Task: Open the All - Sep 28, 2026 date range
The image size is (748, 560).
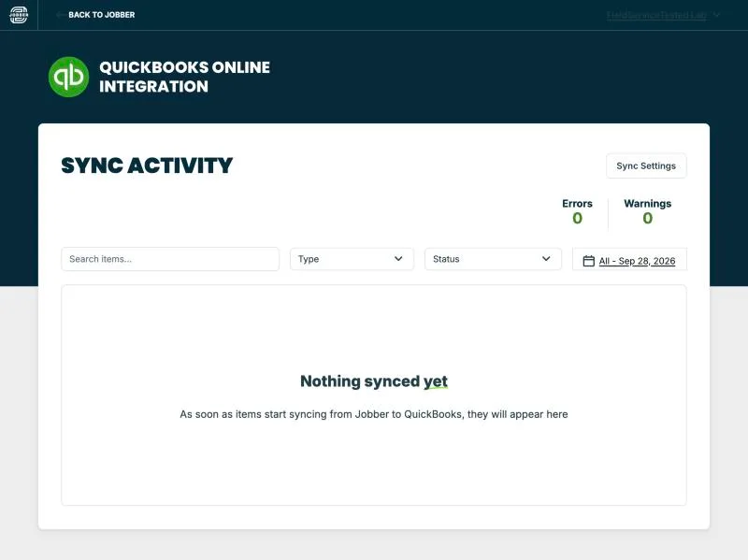Action: coord(637,261)
